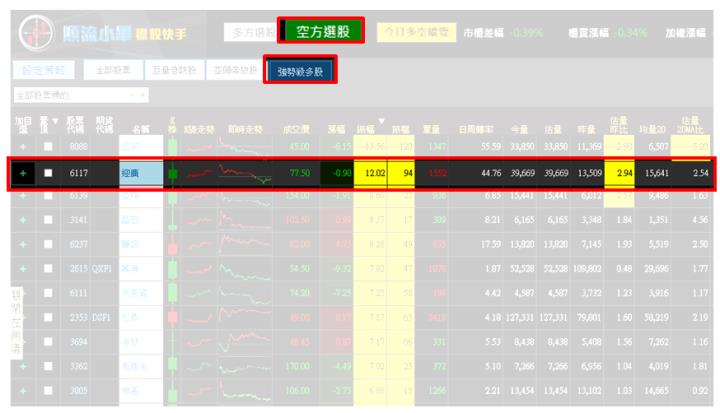Viewport: 720px width, 413px height.
Task: Click the sort arrow above the 振幅 column
Action: 381,121
